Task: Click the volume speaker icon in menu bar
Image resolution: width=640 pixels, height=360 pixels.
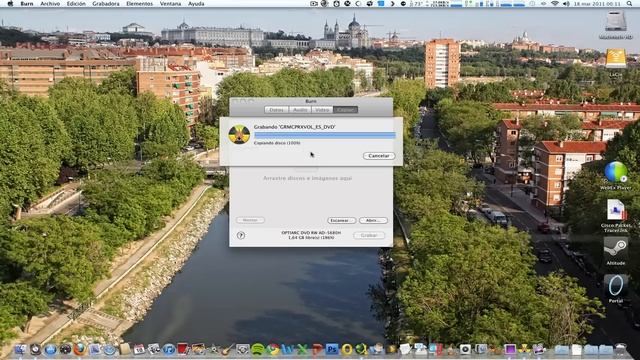Action: (x=566, y=4)
